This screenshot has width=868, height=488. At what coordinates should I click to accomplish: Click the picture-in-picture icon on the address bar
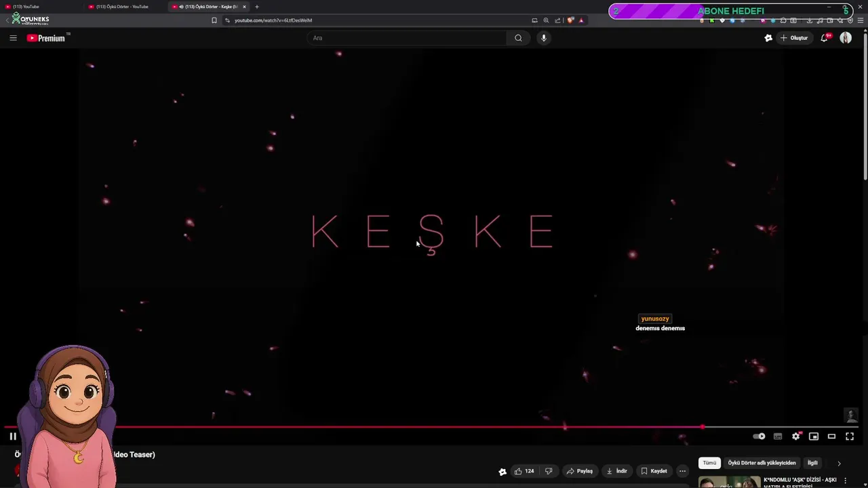click(x=534, y=20)
